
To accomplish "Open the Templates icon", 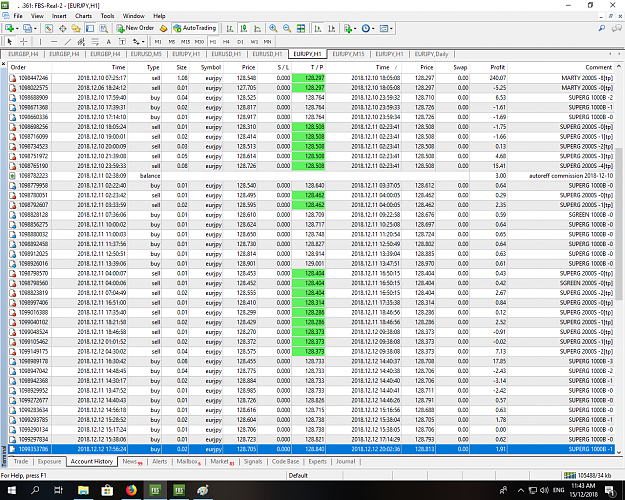I will click(x=384, y=28).
